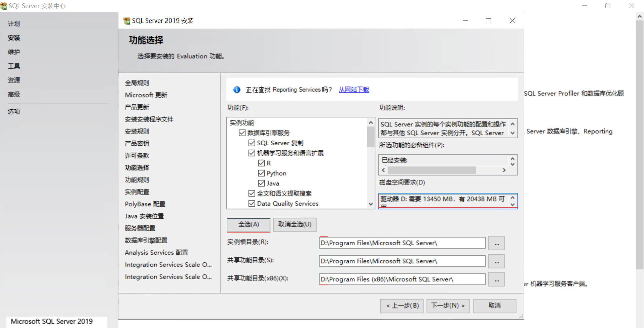Image resolution: width=644 pixels, height=328 pixels.
Task: Browse for the 共享功能目录(x86) folder
Action: coord(497,280)
